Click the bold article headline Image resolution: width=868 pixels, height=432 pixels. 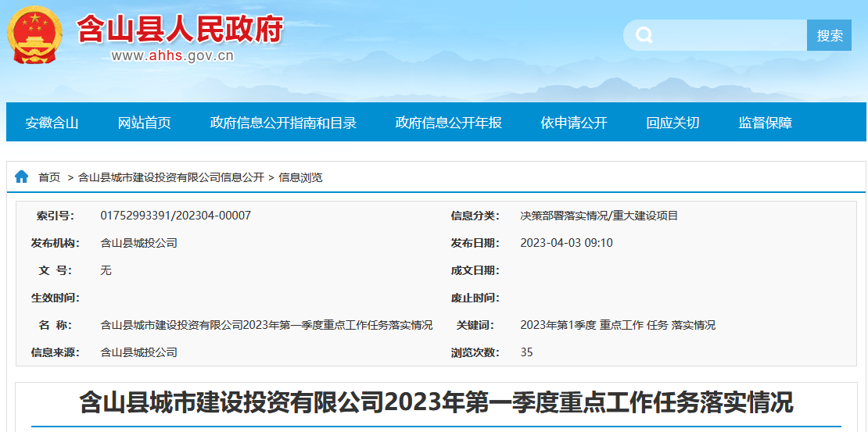pos(436,403)
